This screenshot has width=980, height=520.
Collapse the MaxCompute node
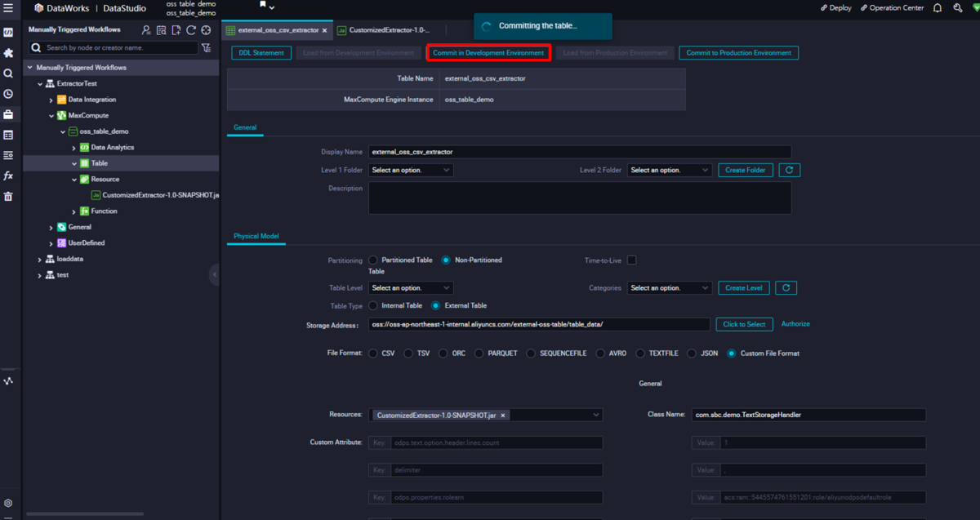tap(51, 116)
